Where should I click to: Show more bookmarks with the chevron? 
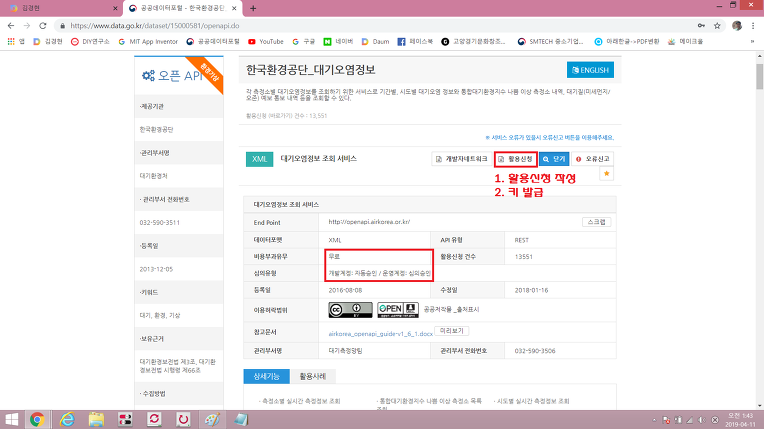click(x=752, y=42)
